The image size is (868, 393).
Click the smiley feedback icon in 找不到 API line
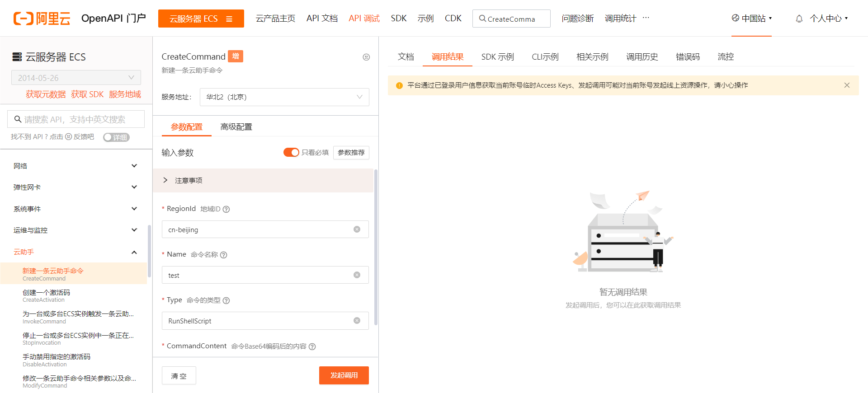click(69, 137)
